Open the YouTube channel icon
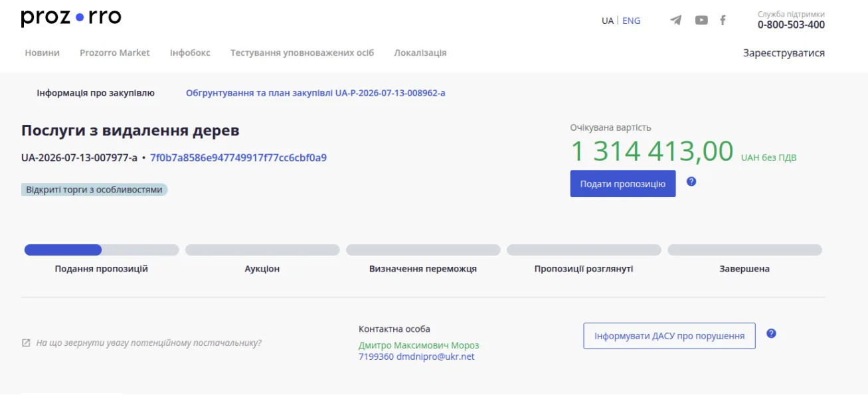This screenshot has height=395, width=868. (701, 20)
